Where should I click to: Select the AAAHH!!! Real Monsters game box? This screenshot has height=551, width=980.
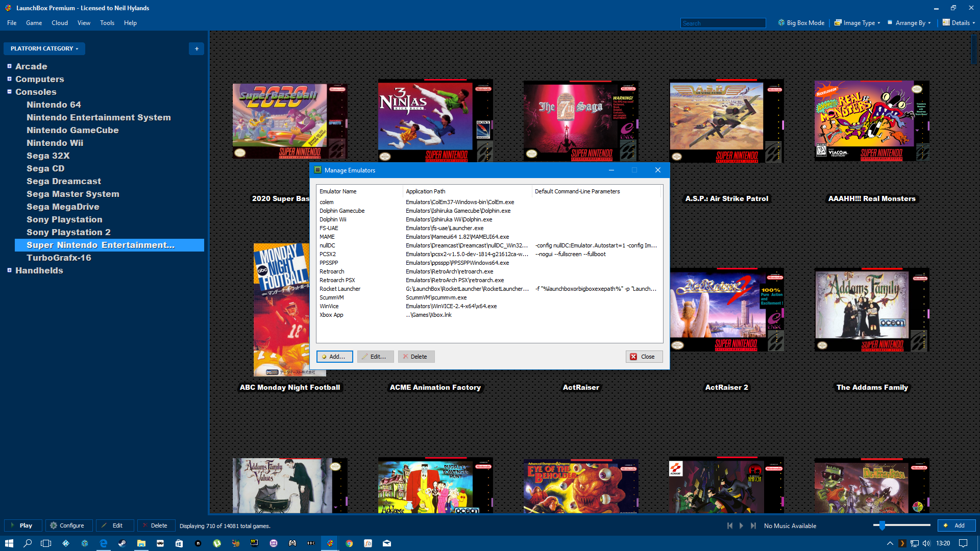872,121
